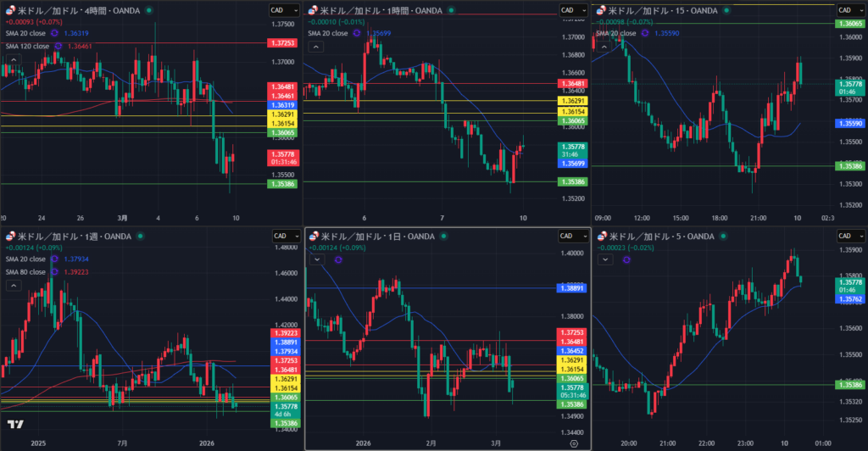
Task: Click the indicator icon on daily chart legend
Action: (x=338, y=259)
